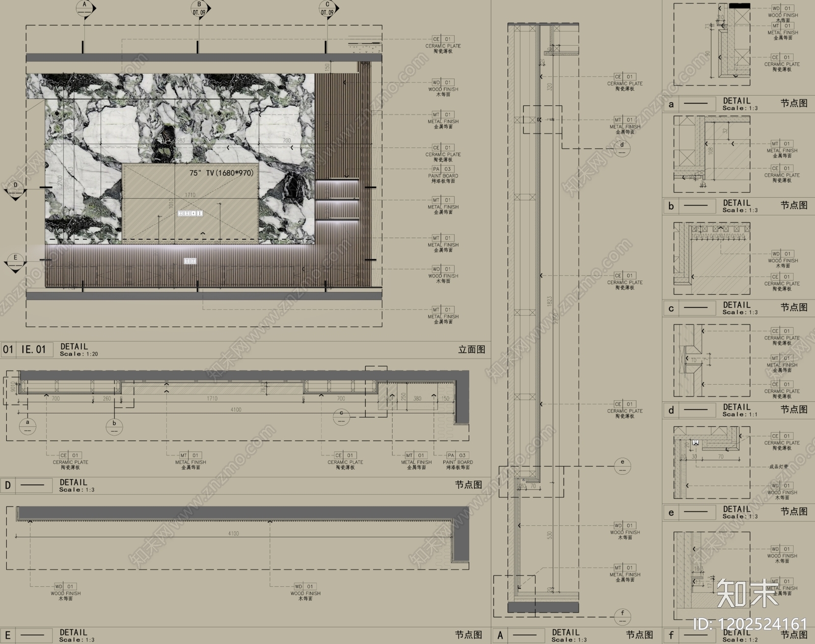Select detail callout circle c in plan D
The width and height of the screenshot is (815, 644).
pyautogui.click(x=341, y=416)
